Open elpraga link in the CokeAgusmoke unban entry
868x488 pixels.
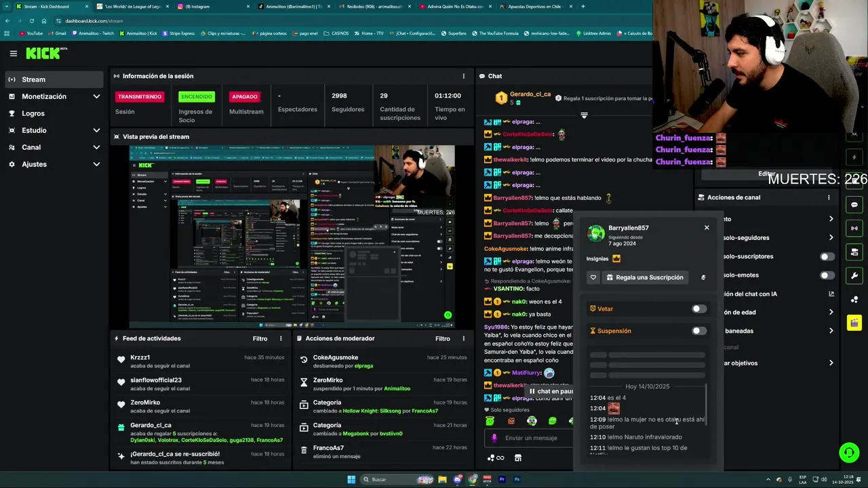point(363,366)
